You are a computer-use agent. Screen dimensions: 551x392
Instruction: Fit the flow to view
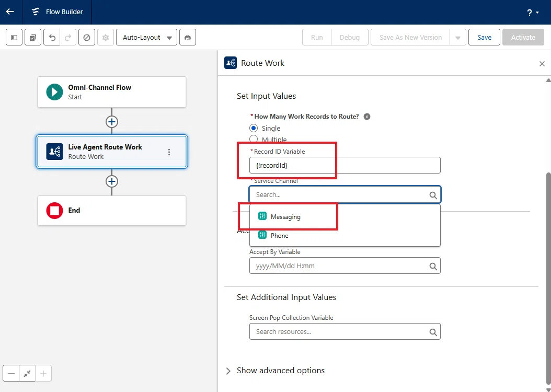click(x=27, y=373)
